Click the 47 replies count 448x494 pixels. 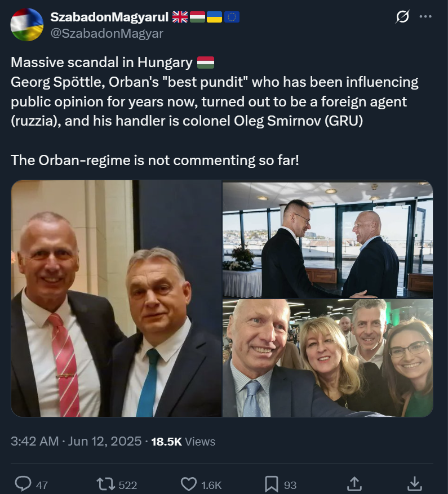[42, 485]
